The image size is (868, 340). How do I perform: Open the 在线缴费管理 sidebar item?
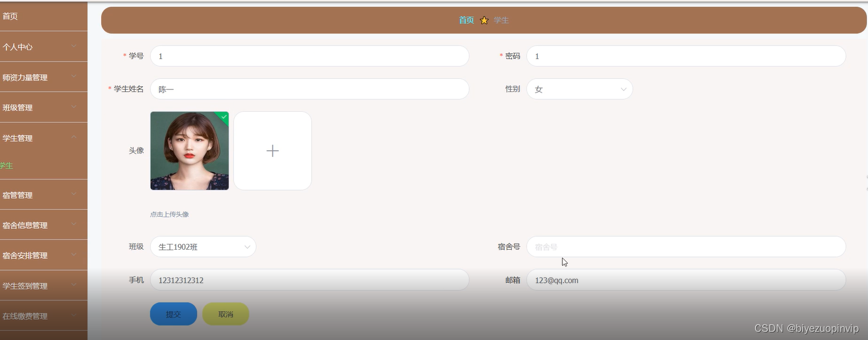tap(43, 316)
